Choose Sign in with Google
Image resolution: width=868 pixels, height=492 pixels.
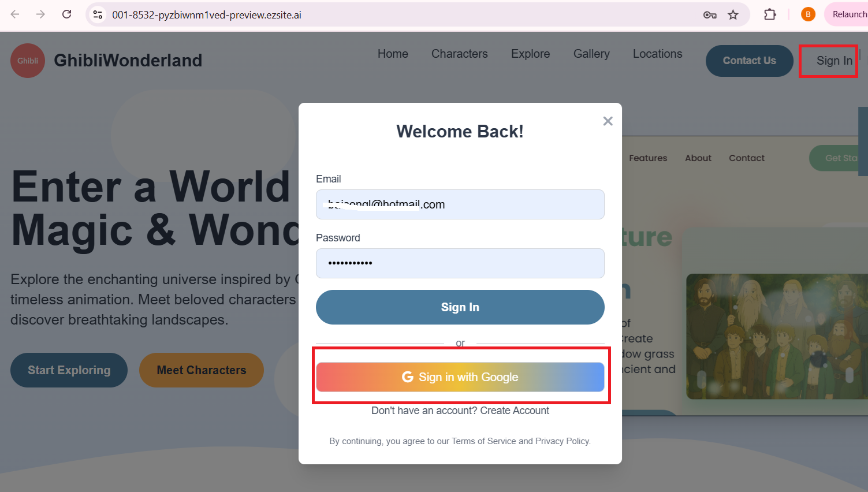pyautogui.click(x=460, y=377)
